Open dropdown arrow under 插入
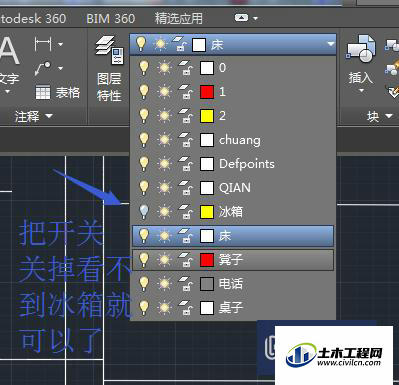The image size is (399, 385). point(361,91)
